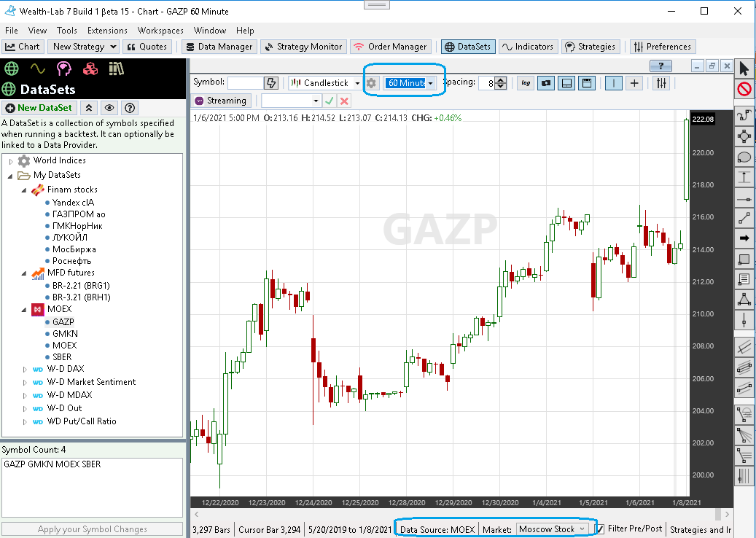Toggle the event icons display button
This screenshot has height=538, width=756.
click(x=546, y=83)
